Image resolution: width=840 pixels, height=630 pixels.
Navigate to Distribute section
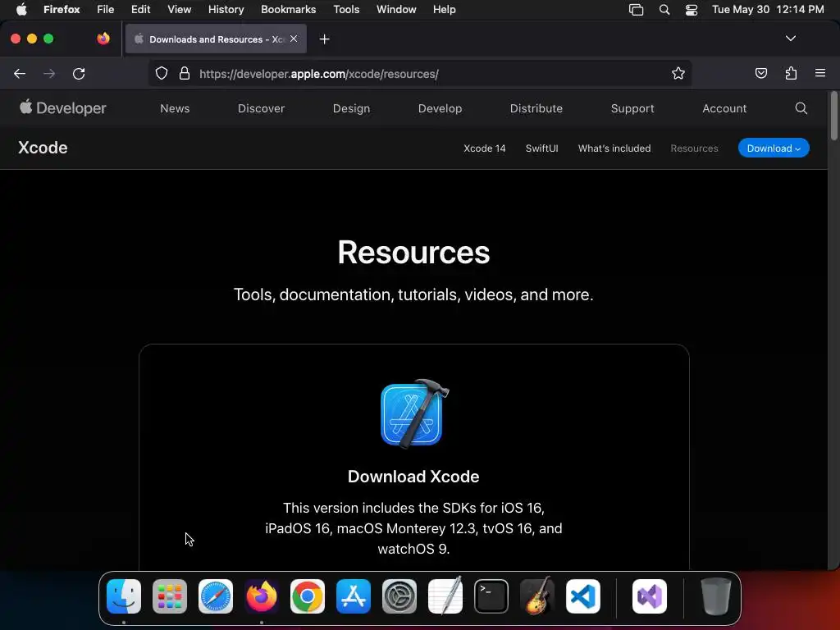536,108
